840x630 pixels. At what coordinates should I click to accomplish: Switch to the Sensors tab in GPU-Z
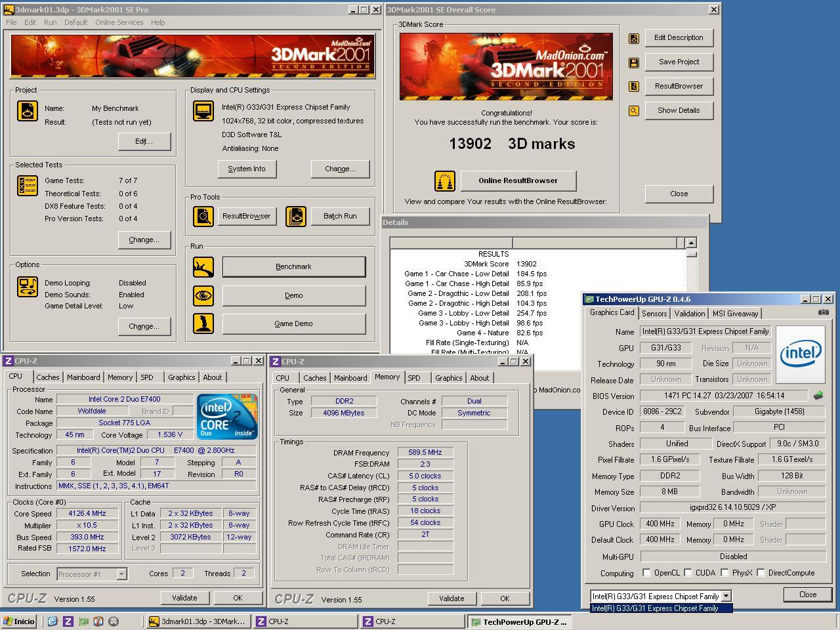point(654,314)
